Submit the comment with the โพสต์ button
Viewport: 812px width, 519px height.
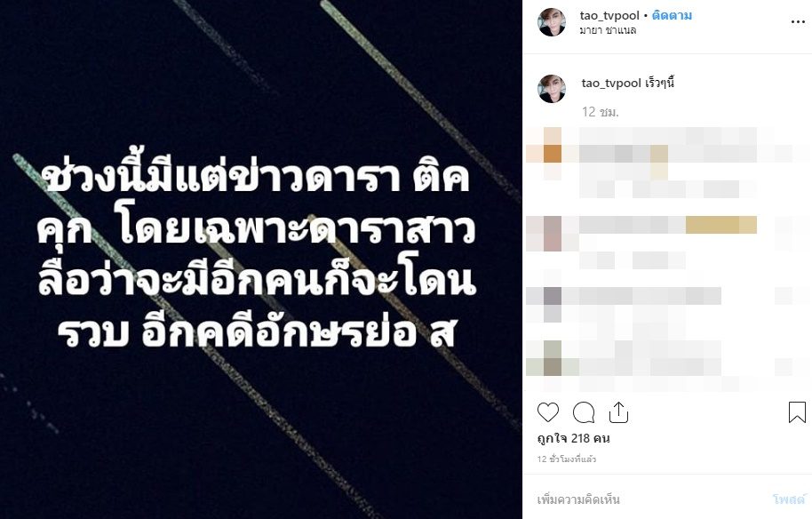(789, 499)
